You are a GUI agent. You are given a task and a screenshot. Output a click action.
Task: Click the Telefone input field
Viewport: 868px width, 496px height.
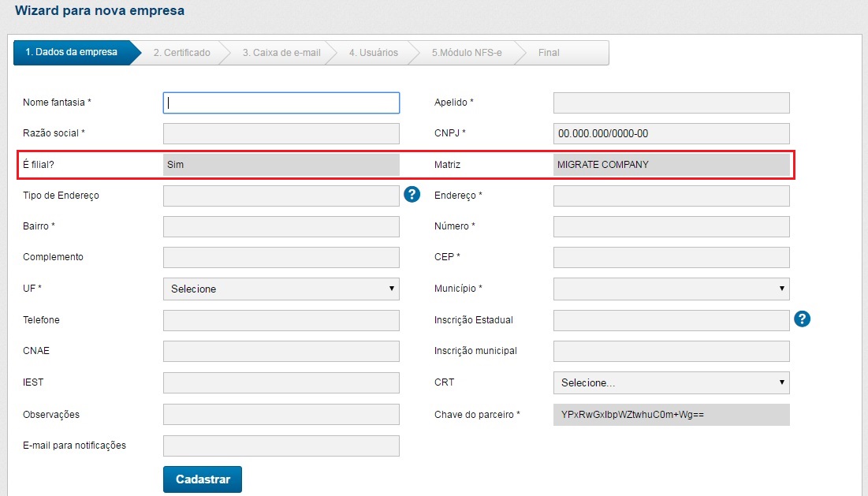(281, 320)
